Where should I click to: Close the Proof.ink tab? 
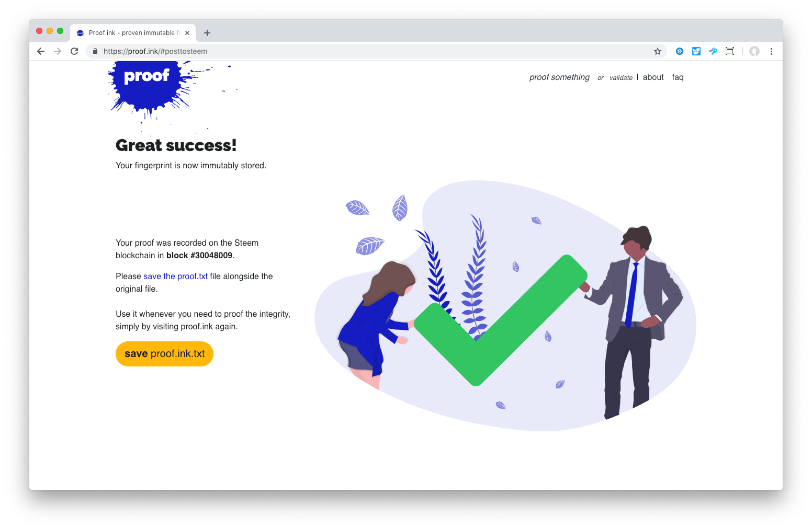187,33
